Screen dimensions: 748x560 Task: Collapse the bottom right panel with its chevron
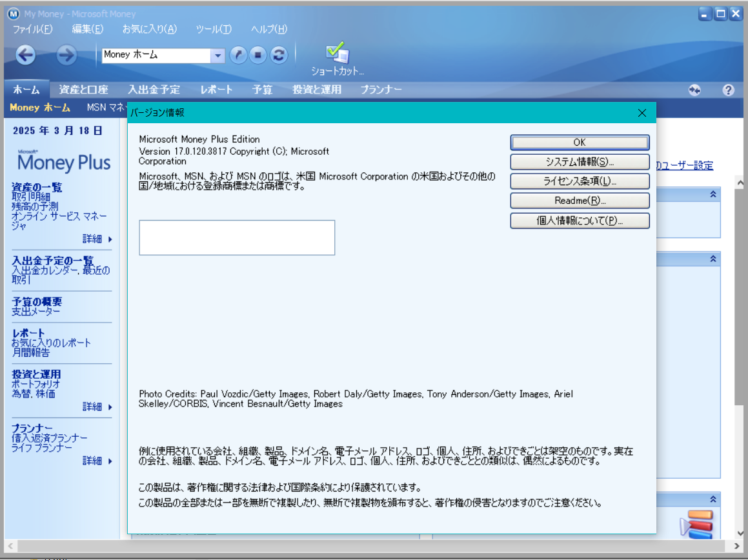(713, 499)
